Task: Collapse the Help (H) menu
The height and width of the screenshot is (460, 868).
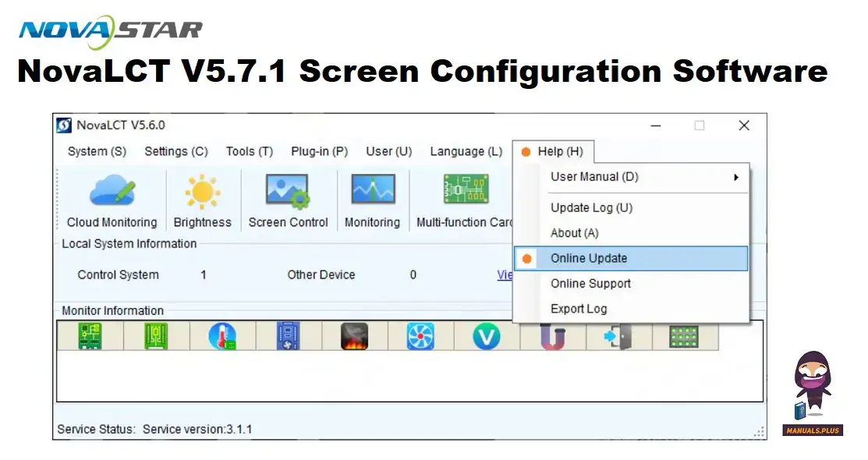Action: click(x=553, y=151)
